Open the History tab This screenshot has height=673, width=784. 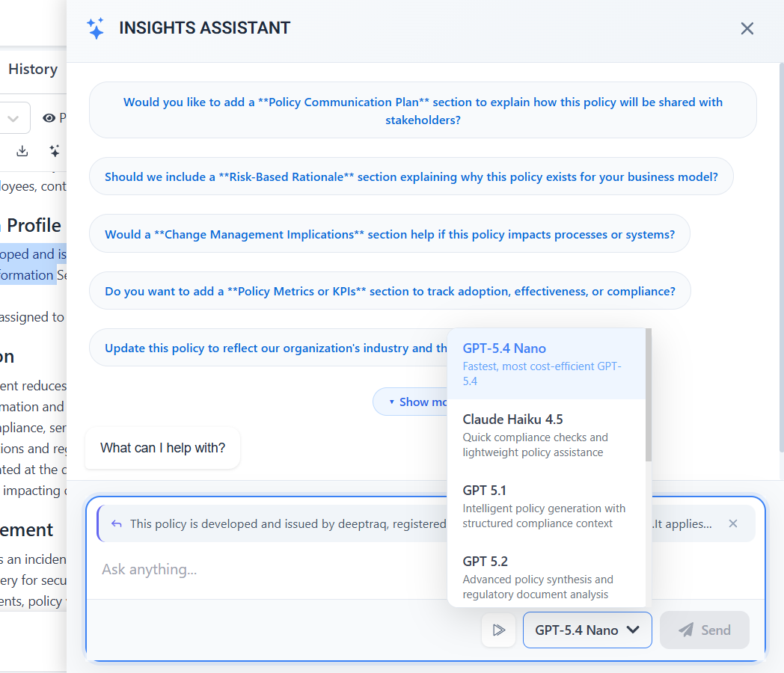tap(33, 69)
